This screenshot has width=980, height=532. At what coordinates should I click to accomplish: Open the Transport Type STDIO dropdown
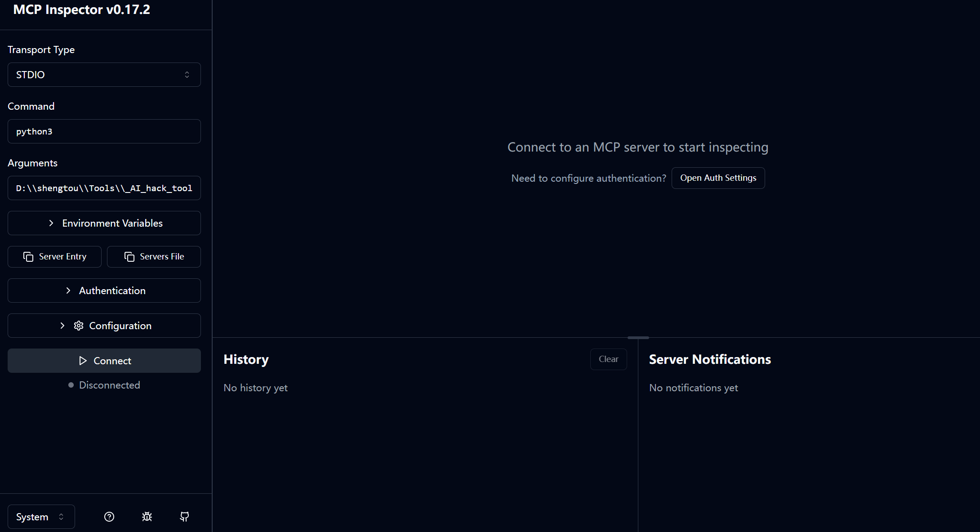point(104,75)
